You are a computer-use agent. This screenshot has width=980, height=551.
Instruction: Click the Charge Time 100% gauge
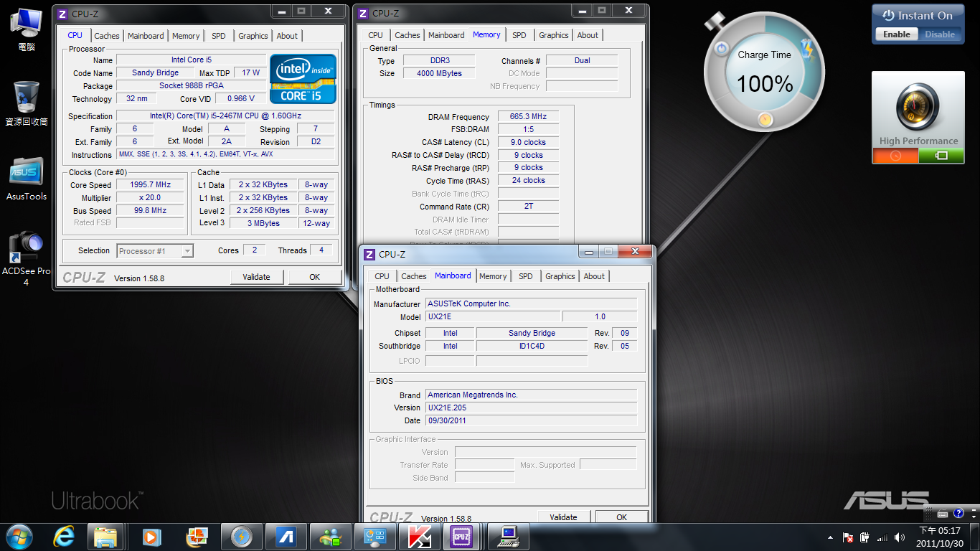tap(765, 71)
